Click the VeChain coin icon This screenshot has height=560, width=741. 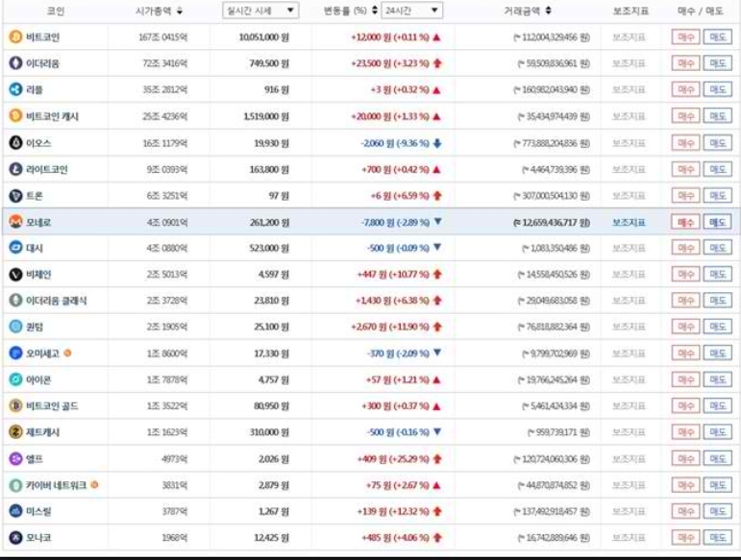click(15, 275)
